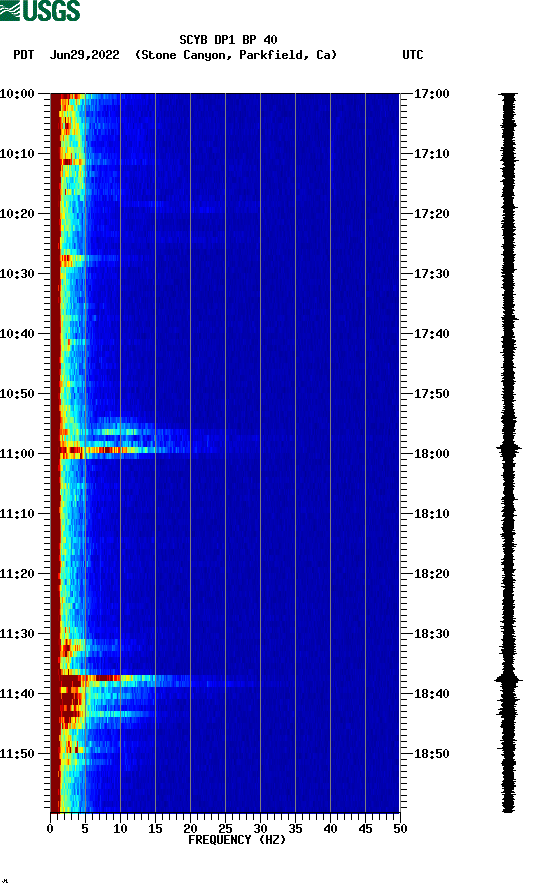
Task: Click the 11:10 PDT time label
Action: click(x=17, y=514)
